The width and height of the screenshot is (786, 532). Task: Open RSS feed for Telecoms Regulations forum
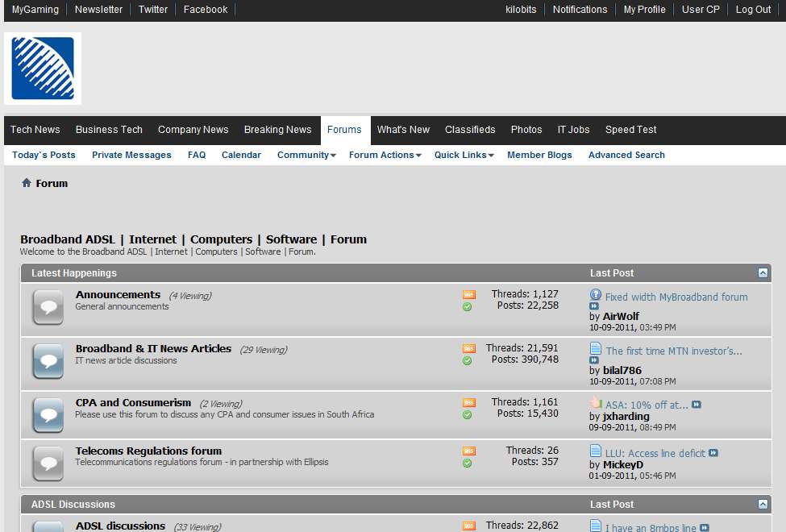click(468, 451)
